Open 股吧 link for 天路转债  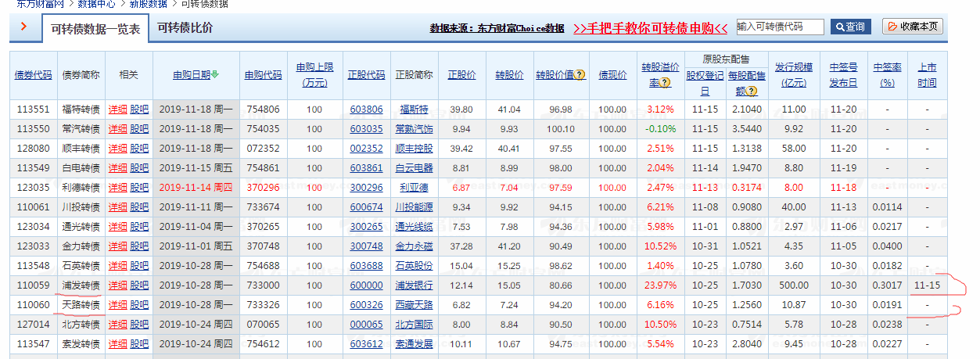(x=139, y=305)
